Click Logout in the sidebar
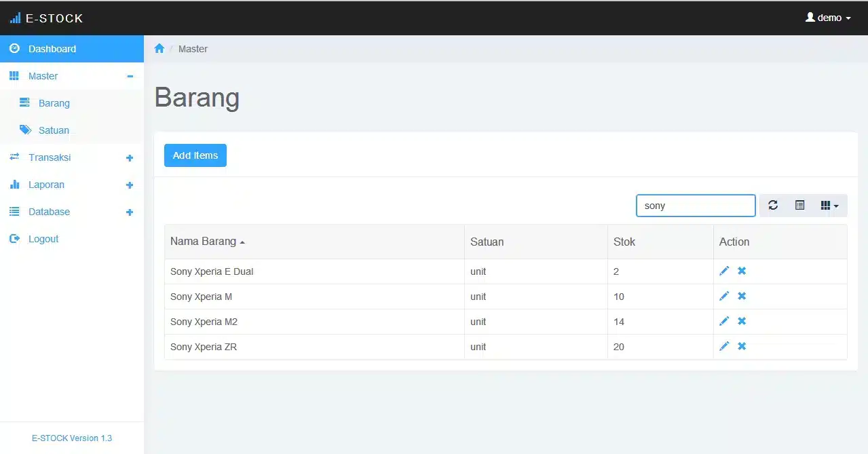 coord(43,239)
